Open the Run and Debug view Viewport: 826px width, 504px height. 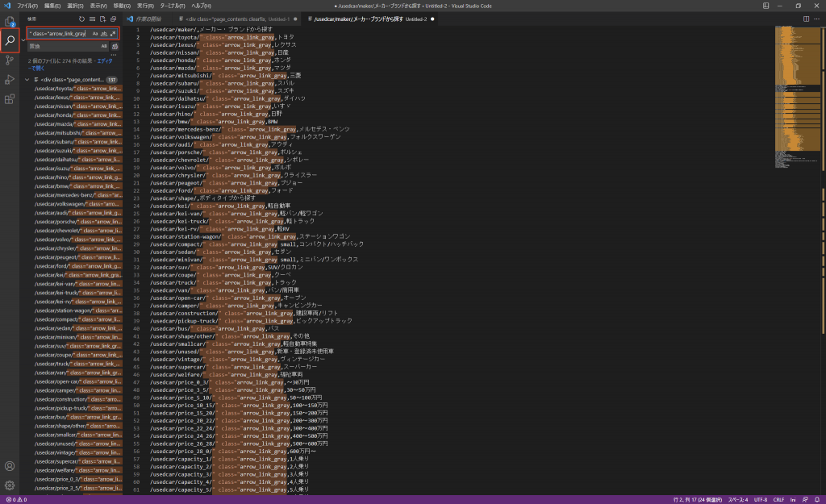[10, 80]
